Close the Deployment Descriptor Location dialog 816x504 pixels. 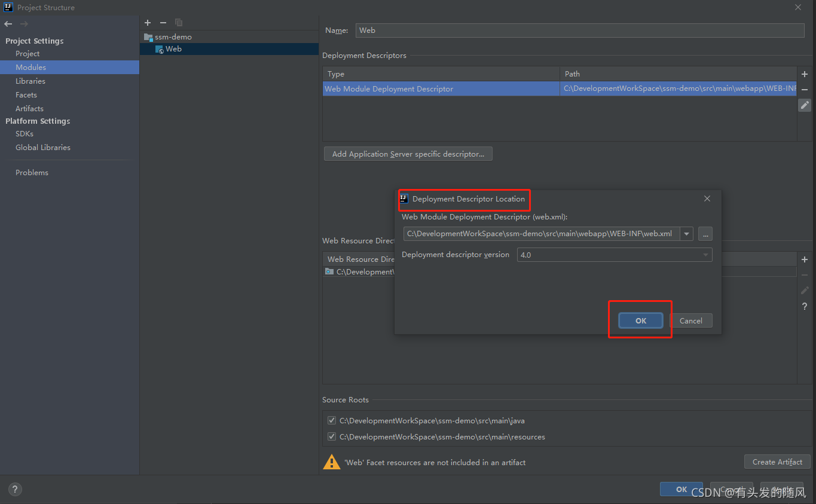pos(707,198)
